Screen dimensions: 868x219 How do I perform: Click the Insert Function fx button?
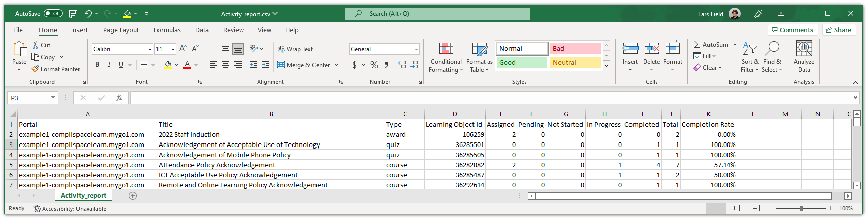(x=119, y=98)
